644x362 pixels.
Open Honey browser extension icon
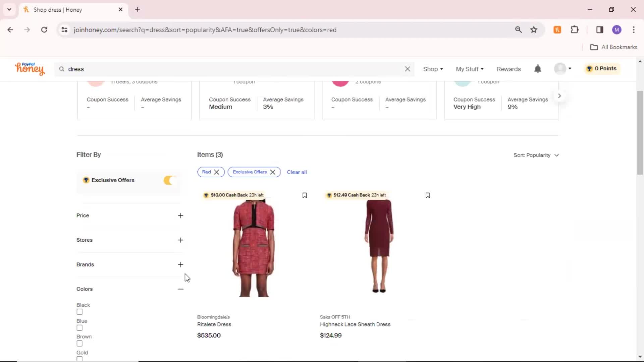coord(557,30)
